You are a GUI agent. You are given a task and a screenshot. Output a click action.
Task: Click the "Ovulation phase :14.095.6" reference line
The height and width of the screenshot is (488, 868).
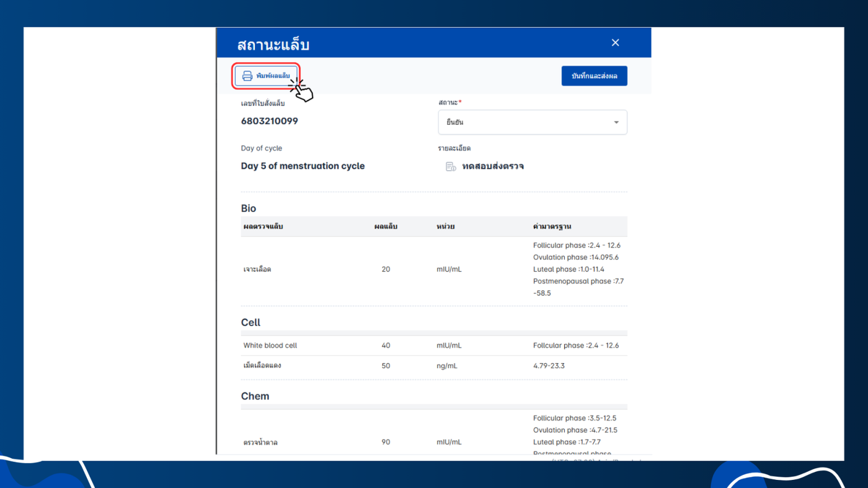click(x=575, y=257)
